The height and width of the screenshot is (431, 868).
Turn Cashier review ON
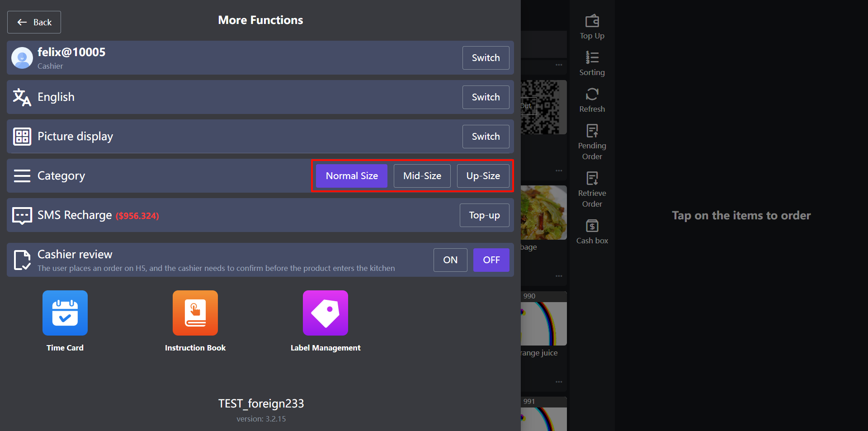click(x=450, y=260)
